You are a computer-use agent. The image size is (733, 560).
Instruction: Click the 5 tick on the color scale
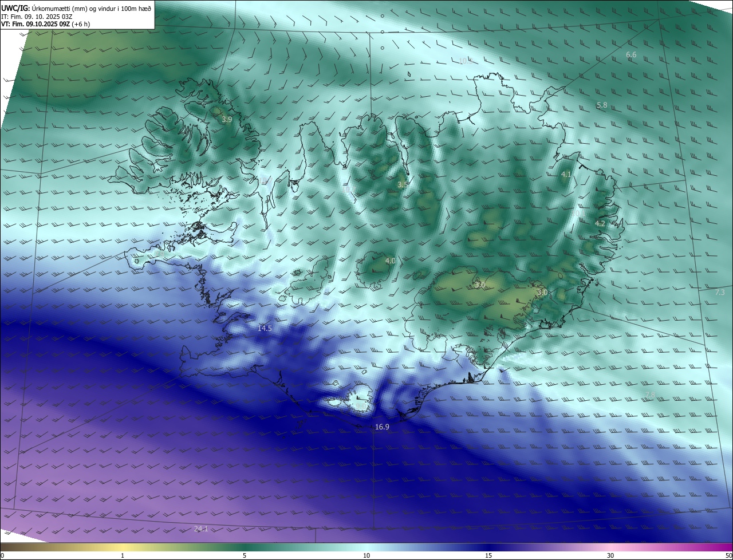tap(245, 555)
